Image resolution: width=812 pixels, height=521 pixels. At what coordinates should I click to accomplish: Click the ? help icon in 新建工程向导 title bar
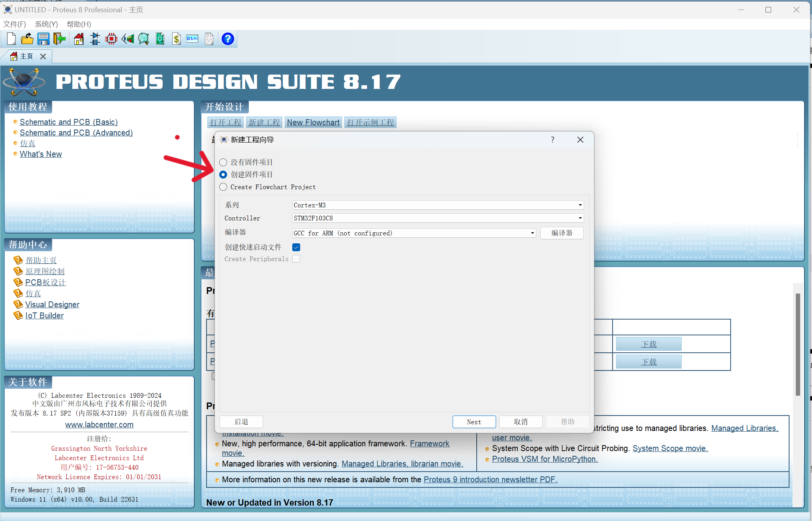tap(553, 139)
